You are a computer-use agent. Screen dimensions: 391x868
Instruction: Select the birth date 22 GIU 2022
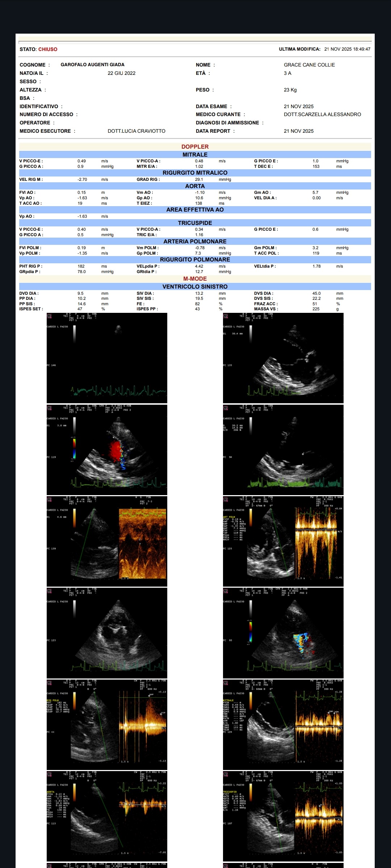(x=122, y=73)
